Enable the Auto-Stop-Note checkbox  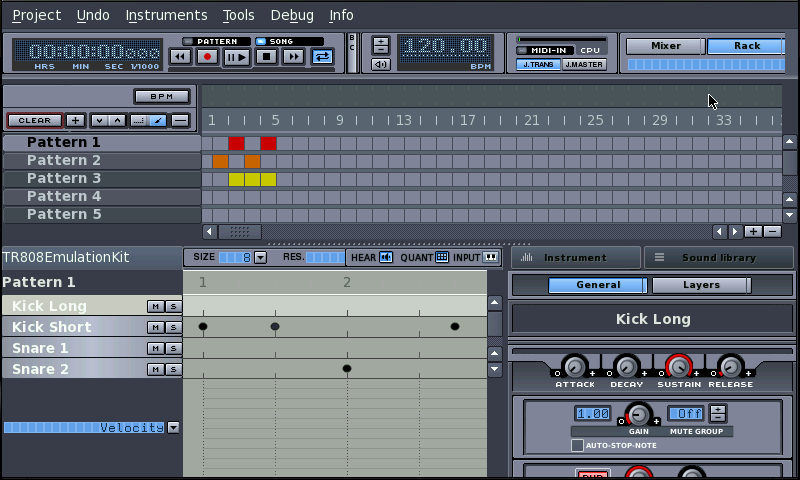point(577,445)
